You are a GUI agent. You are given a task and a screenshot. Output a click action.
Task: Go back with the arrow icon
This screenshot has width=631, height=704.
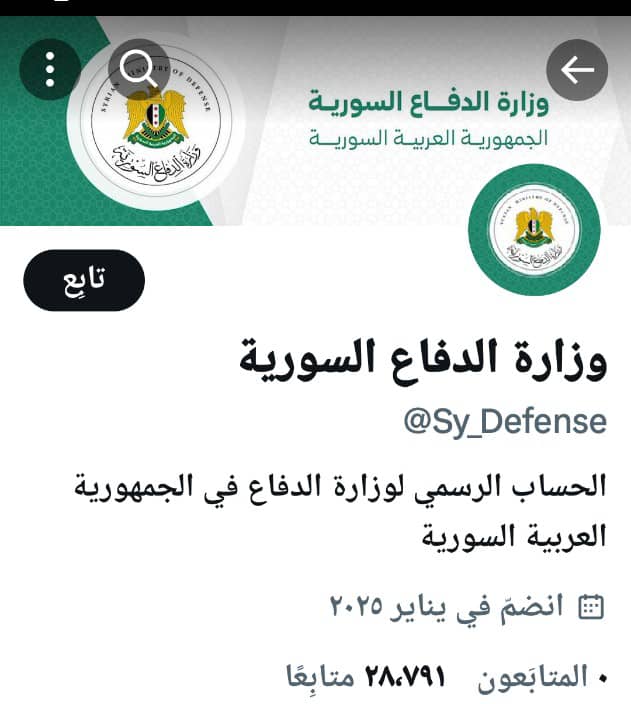(577, 70)
